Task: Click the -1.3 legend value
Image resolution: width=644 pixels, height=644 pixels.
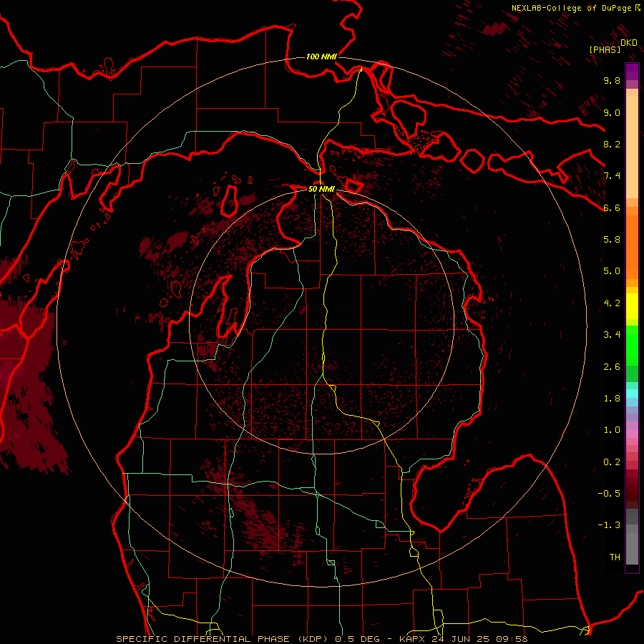Action: 609,525
